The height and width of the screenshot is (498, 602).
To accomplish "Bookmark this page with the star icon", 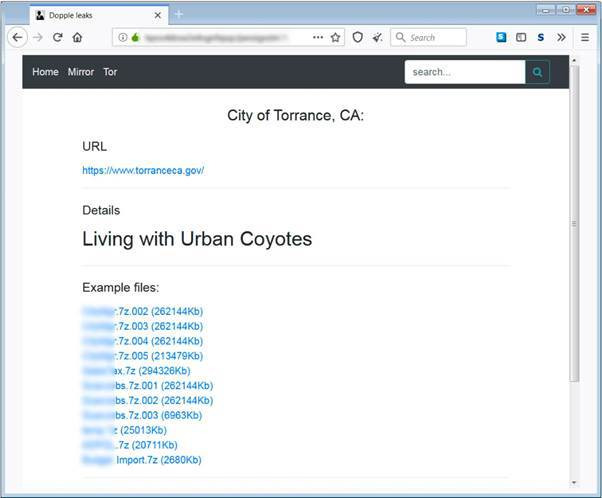I will coord(335,37).
